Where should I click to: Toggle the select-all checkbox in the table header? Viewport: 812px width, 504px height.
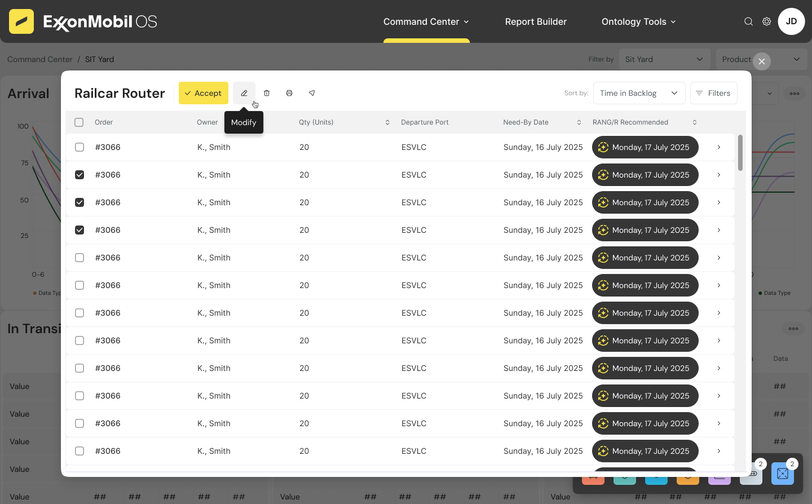[79, 122]
